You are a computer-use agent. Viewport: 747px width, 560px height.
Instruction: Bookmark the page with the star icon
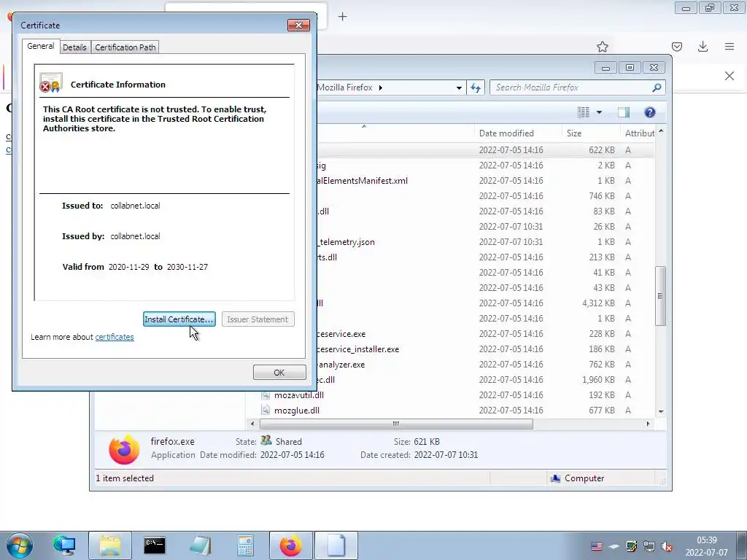tap(603, 47)
